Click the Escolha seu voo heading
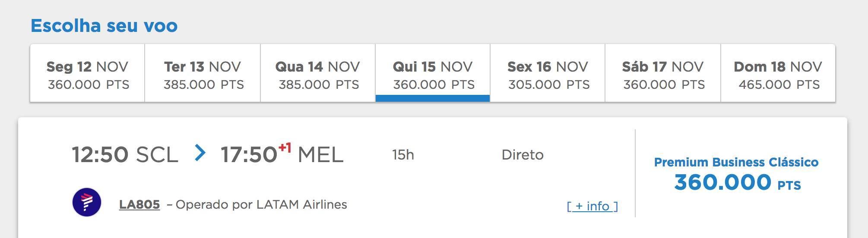The image size is (868, 238). coord(104,25)
